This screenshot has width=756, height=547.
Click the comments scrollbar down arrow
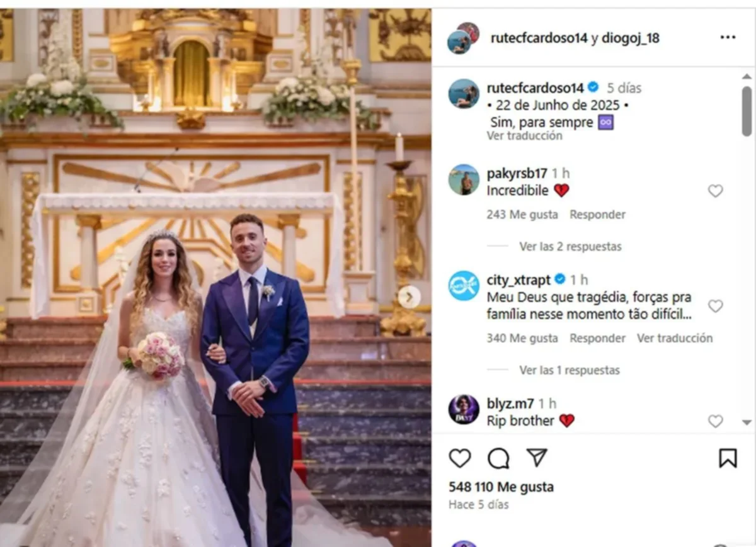[x=747, y=422]
